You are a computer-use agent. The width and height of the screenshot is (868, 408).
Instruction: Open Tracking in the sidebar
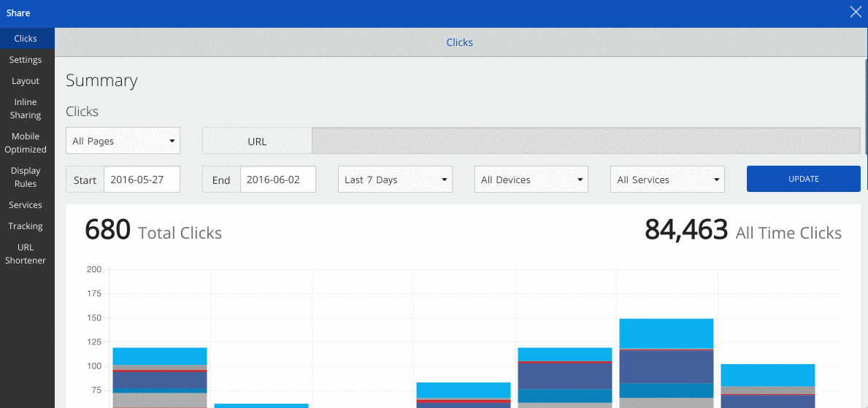(x=27, y=226)
